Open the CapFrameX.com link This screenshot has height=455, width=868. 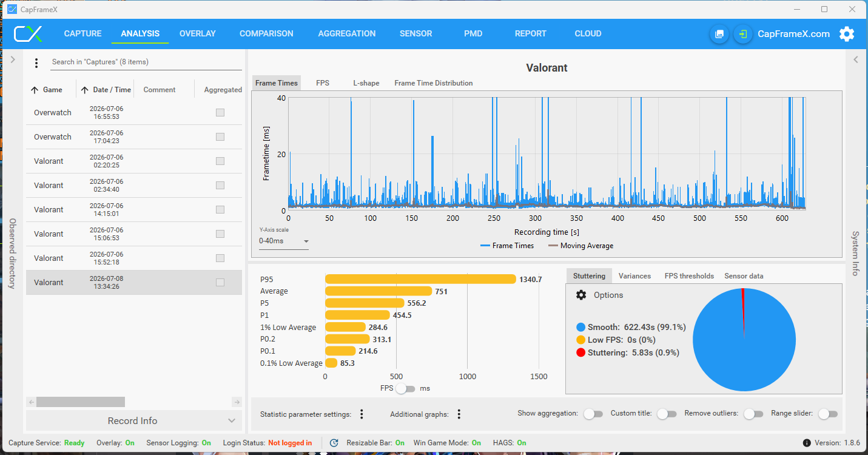tap(793, 34)
